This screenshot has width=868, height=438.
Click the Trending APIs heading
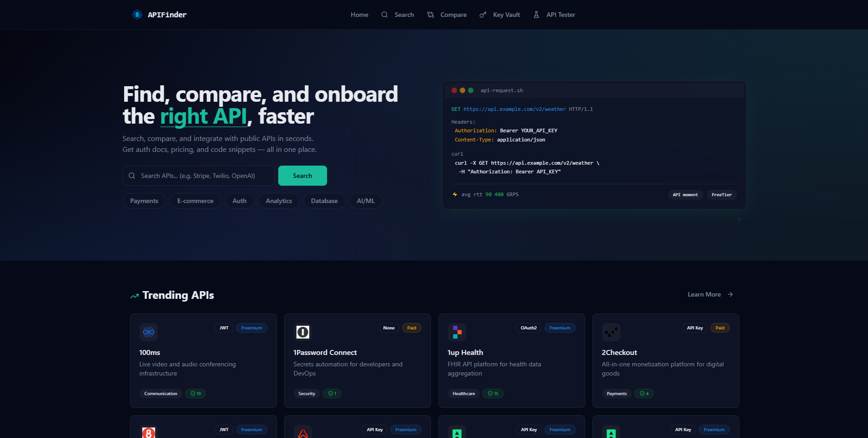(x=178, y=295)
